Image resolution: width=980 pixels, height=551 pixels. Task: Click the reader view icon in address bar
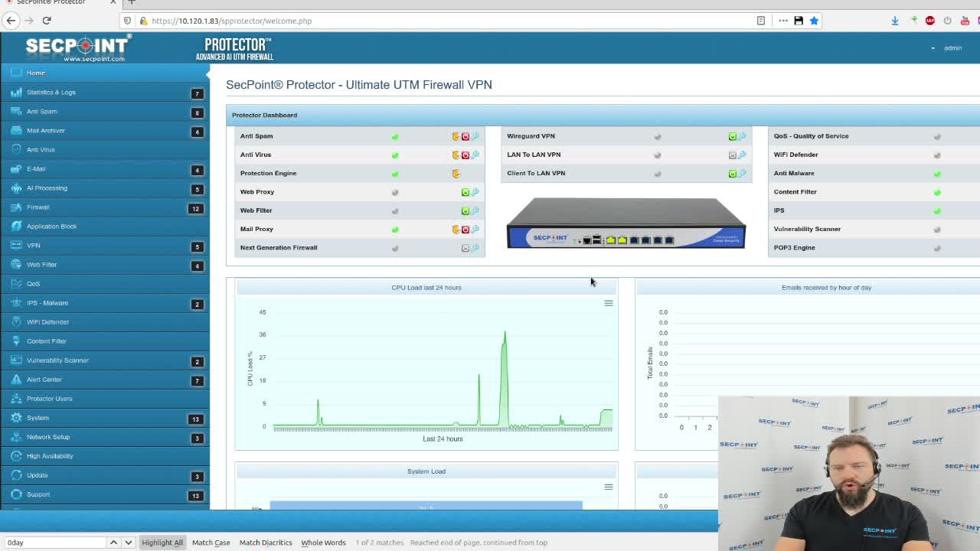click(760, 21)
